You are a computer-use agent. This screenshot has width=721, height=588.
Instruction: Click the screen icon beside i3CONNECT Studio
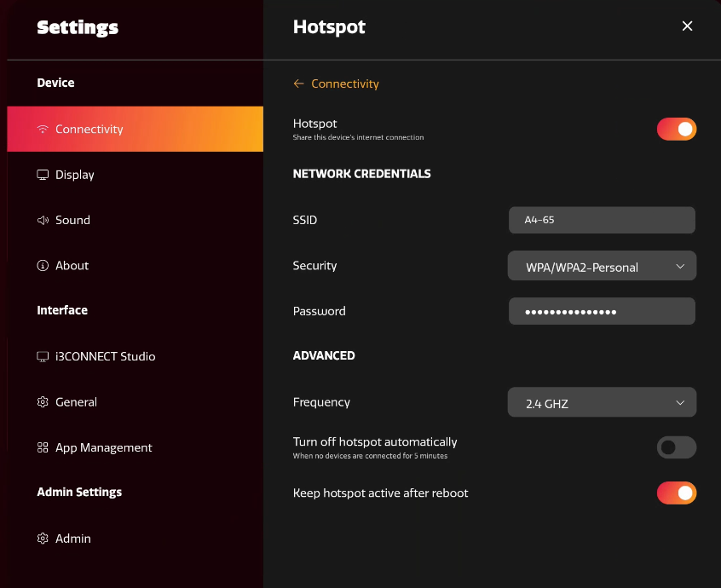click(x=43, y=357)
